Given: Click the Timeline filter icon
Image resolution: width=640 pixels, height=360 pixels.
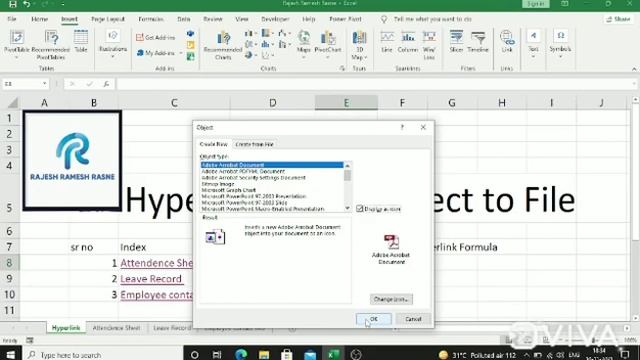Looking at the screenshot, I should click(x=478, y=42).
